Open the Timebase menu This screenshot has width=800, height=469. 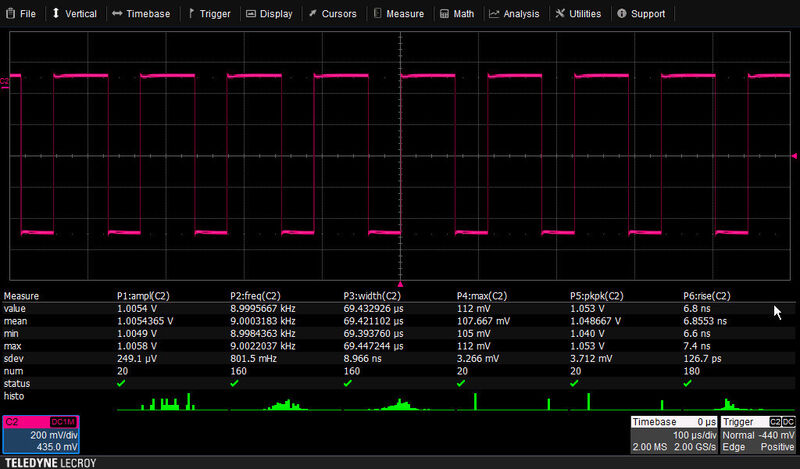pos(141,14)
